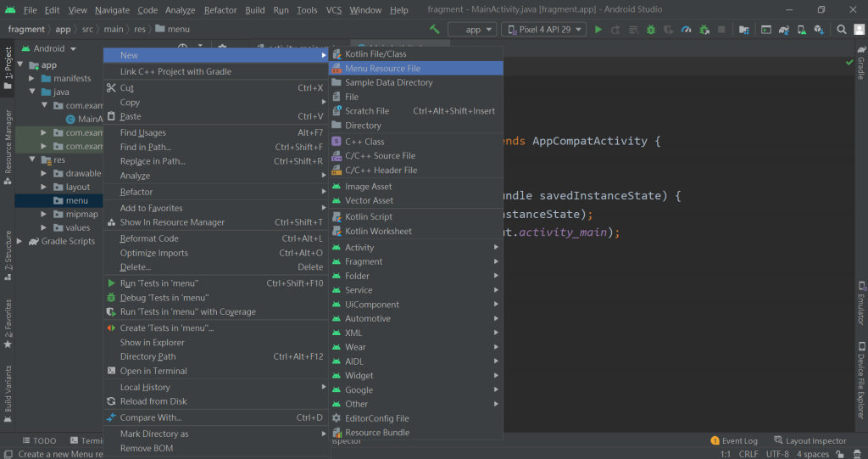
Task: Open the Emulator side panel
Action: coord(861,303)
